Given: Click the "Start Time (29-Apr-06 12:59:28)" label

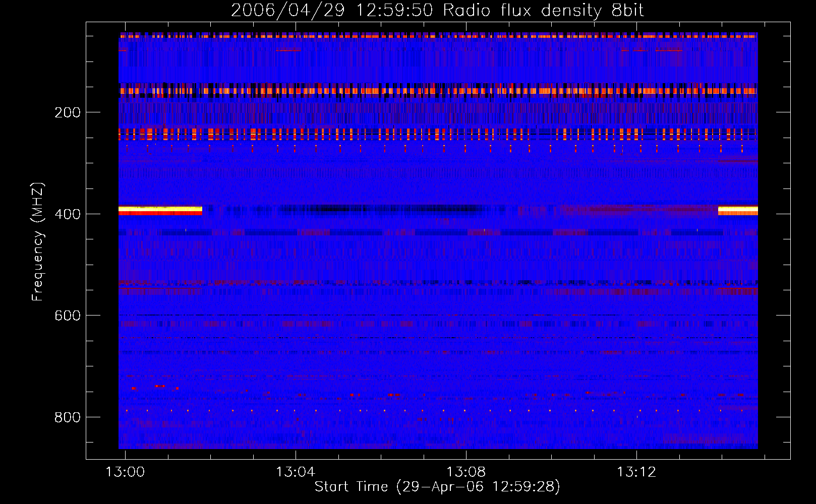Looking at the screenshot, I should coord(437,487).
